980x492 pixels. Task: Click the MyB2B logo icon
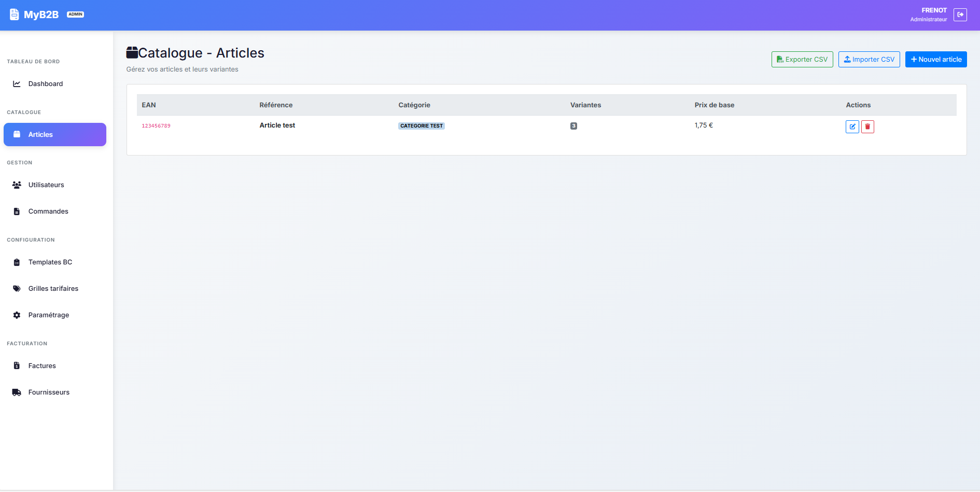pos(15,15)
